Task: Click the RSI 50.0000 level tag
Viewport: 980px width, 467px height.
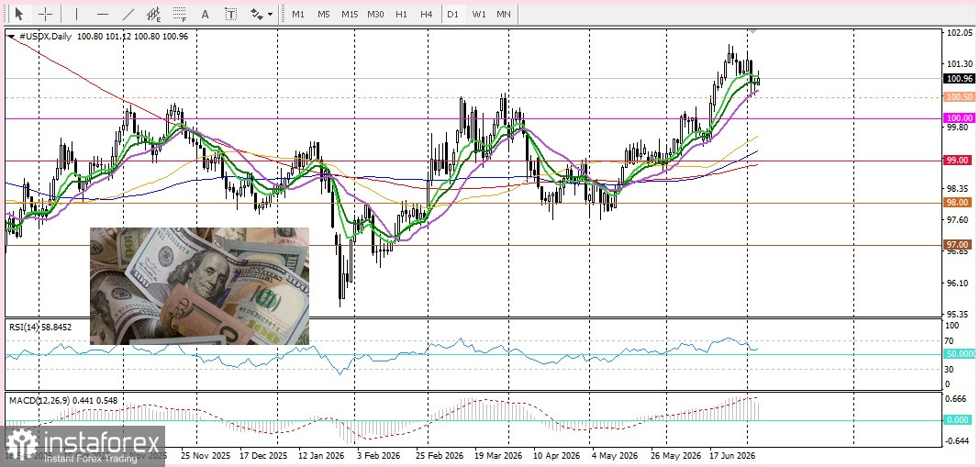Action: pos(960,354)
